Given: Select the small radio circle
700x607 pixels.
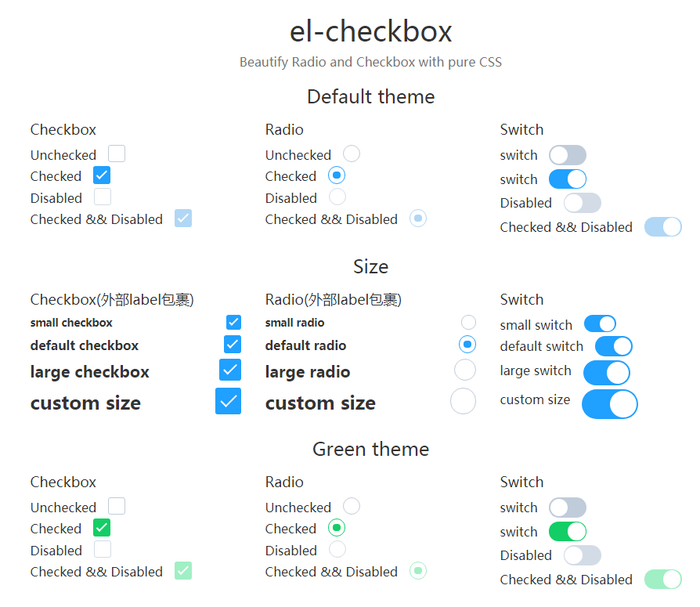Looking at the screenshot, I should tap(468, 323).
